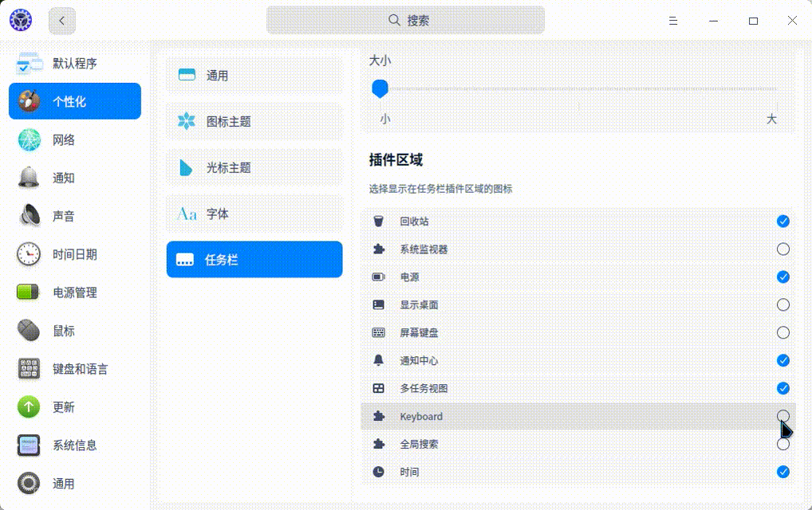The width and height of the screenshot is (812, 510).
Task: Enable the 显示桌面 plugin toggle
Action: coord(782,304)
